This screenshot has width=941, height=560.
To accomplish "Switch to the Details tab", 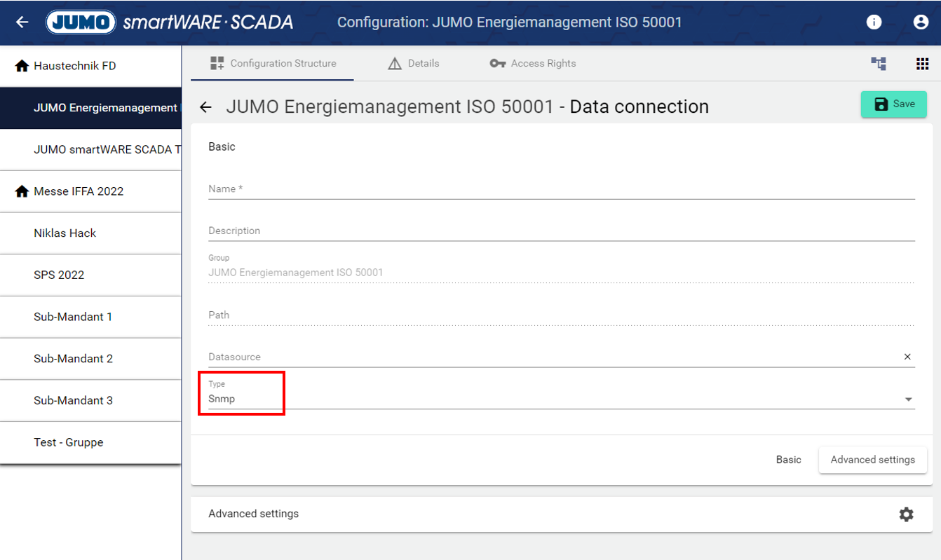I will (x=414, y=64).
